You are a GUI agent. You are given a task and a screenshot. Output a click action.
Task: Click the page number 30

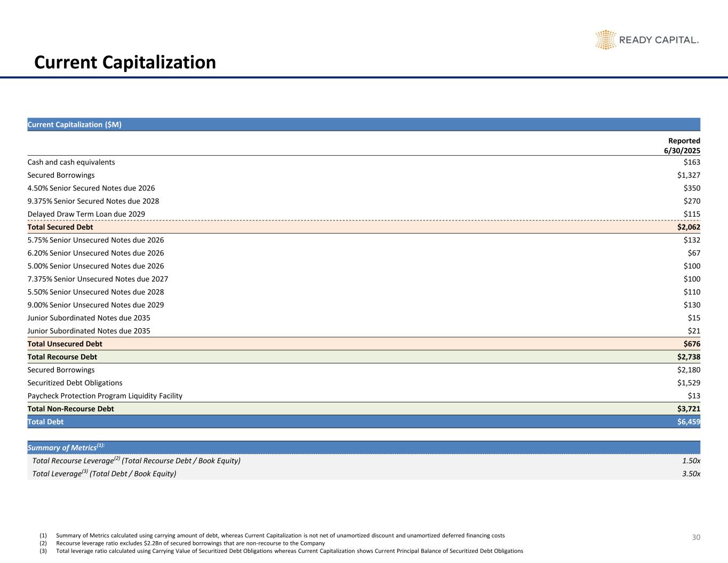point(695,537)
